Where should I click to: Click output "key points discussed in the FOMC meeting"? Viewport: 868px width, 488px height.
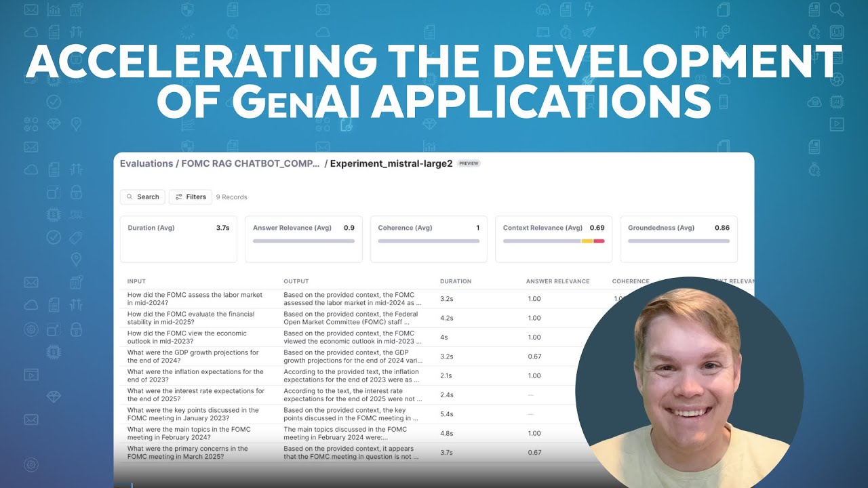(351, 414)
